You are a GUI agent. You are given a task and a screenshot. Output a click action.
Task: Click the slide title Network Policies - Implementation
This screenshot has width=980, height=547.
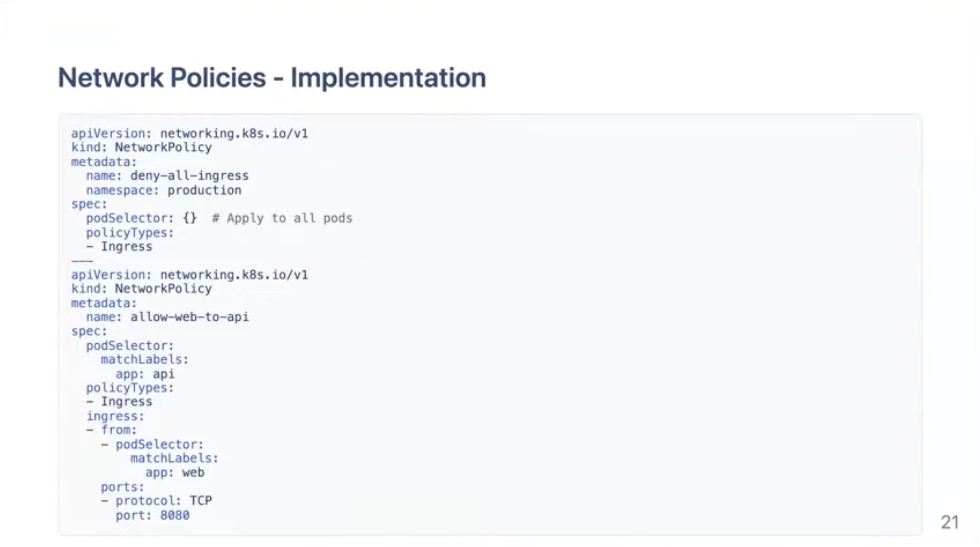(272, 78)
